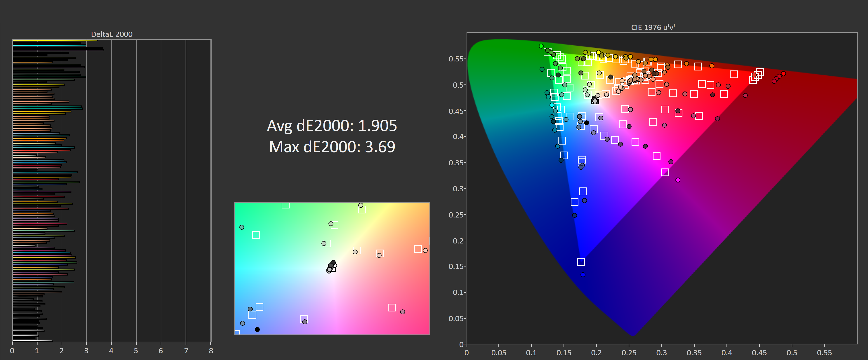Click the pure yellow top DeltaE bar
The width and height of the screenshot is (868, 360).
(x=54, y=40)
